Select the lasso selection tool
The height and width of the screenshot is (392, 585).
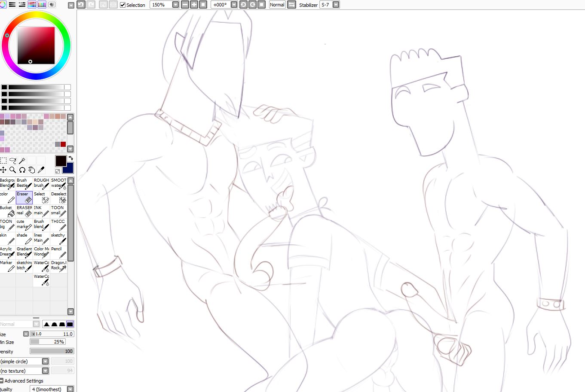click(12, 161)
